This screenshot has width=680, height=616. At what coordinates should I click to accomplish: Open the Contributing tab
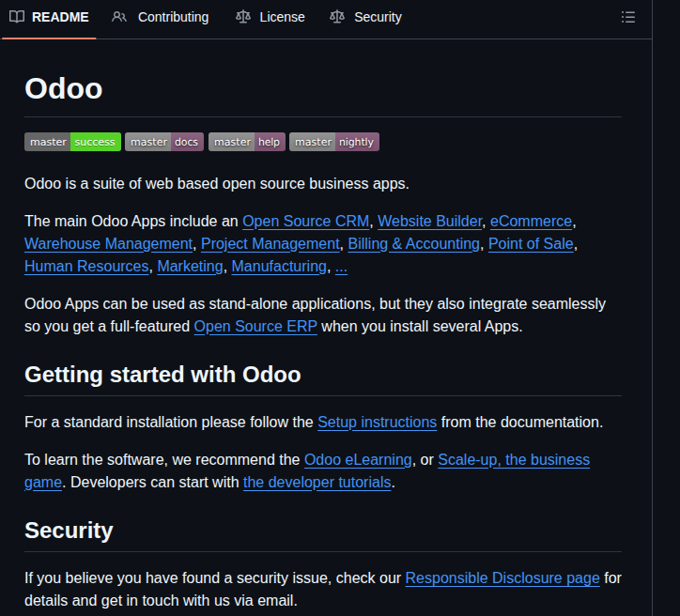pos(160,17)
